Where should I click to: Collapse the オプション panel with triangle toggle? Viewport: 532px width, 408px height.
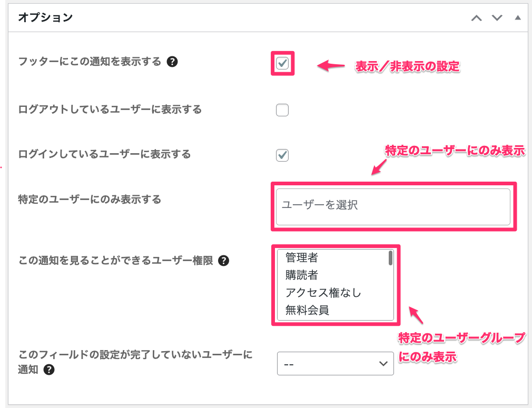click(517, 18)
